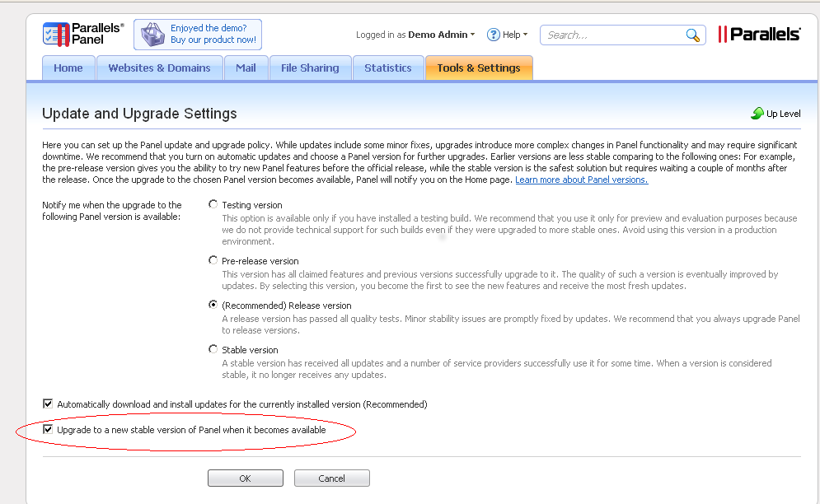Expand the Demo Admin account dropdown
Screen dimensions: 820x504
(442, 35)
